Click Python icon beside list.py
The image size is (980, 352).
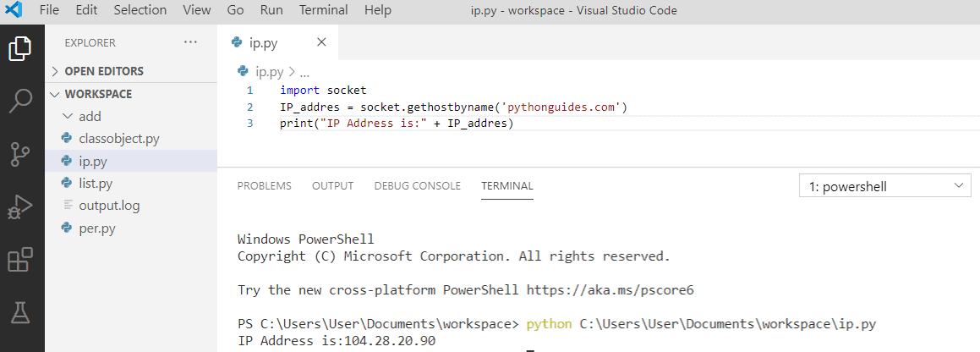66,183
